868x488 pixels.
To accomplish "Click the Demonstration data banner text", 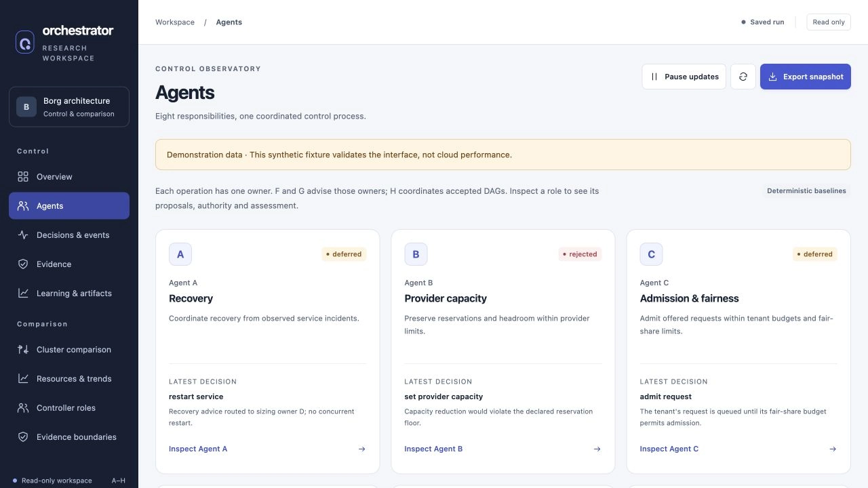I will tap(339, 155).
